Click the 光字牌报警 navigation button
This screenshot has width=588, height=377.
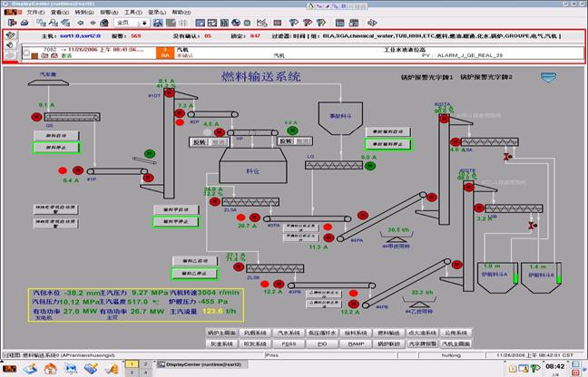point(422,343)
